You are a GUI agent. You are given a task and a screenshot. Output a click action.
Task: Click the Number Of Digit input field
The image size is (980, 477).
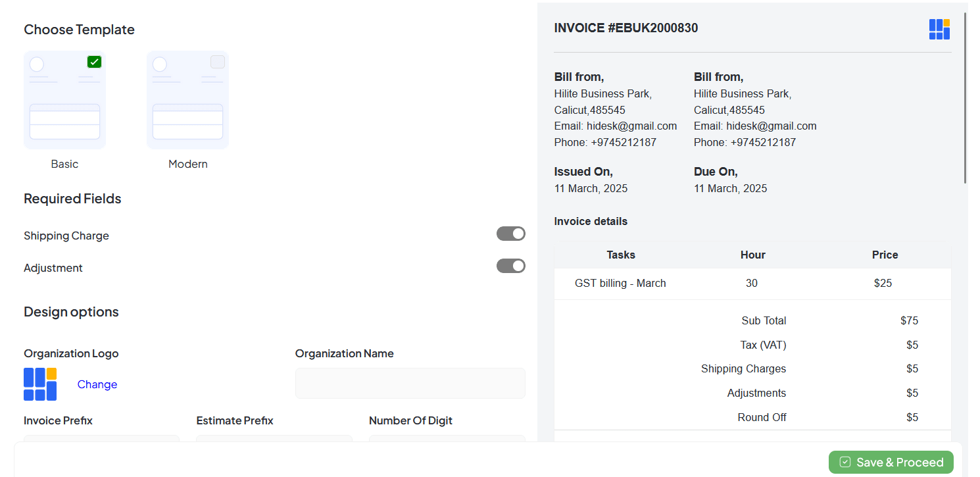pyautogui.click(x=447, y=439)
